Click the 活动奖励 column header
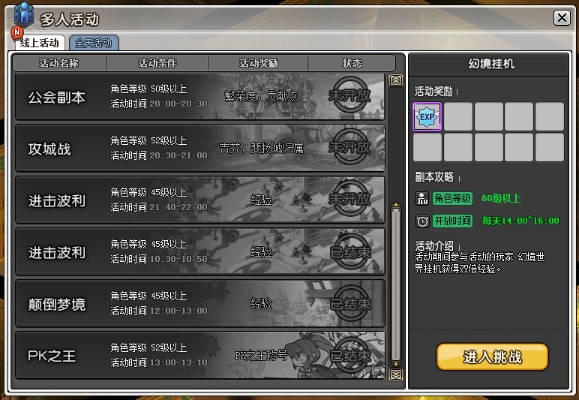The width and height of the screenshot is (579, 400). [x=258, y=63]
